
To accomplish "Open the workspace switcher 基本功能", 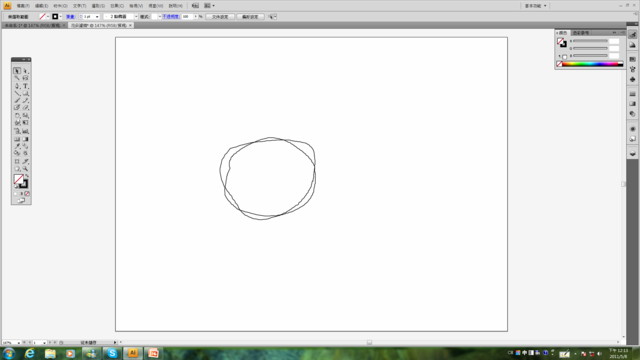I will 535,6.
